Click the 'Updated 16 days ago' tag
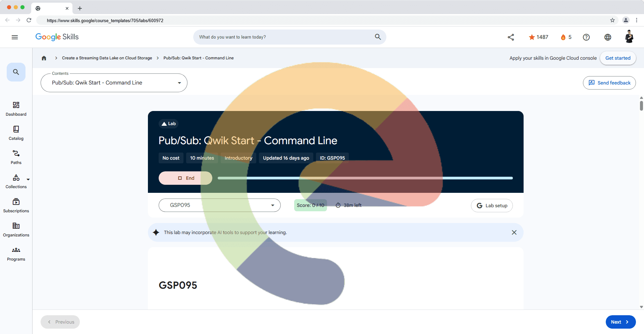 (x=286, y=158)
